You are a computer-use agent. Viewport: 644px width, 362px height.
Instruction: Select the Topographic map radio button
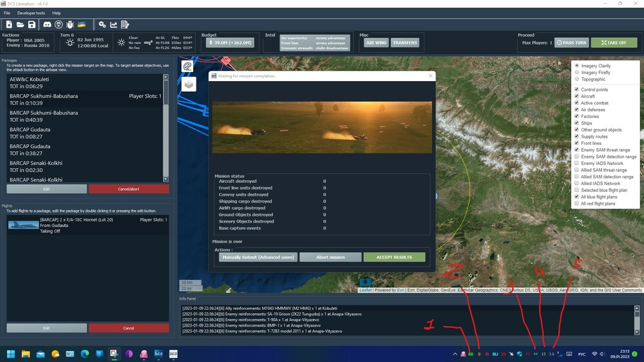point(576,79)
